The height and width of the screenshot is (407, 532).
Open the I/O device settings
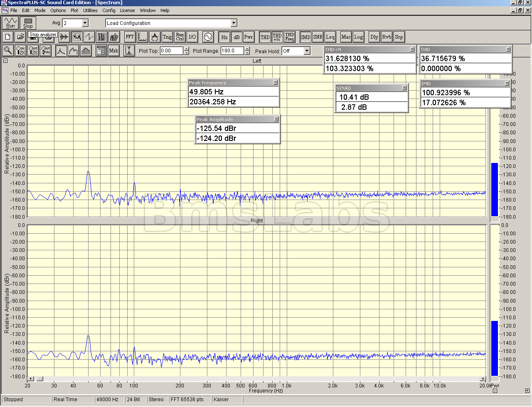(192, 37)
